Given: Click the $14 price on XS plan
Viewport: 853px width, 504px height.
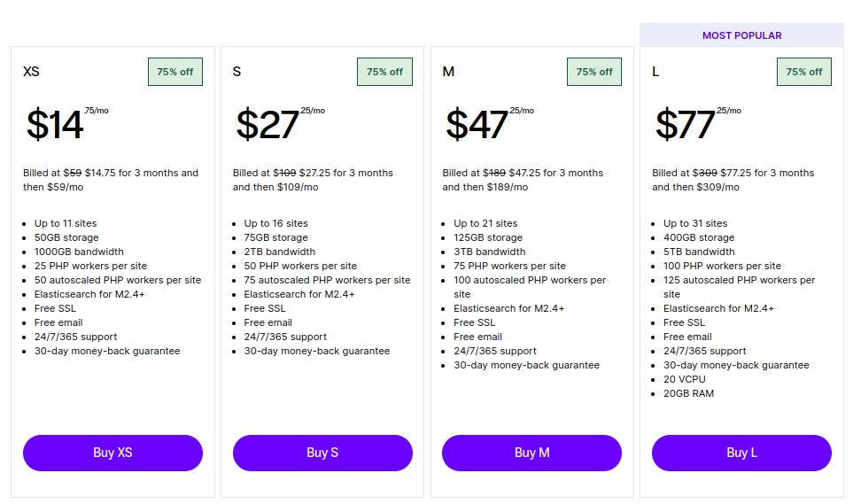Looking at the screenshot, I should [x=55, y=125].
